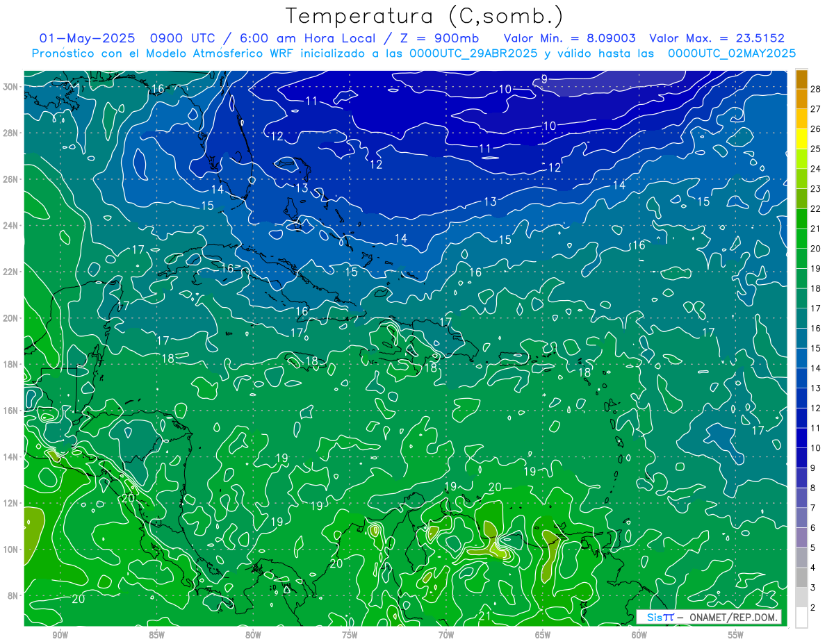This screenshot has height=644, width=834.
Task: Click the "30N" latitude axis label
Action: pyautogui.click(x=12, y=87)
